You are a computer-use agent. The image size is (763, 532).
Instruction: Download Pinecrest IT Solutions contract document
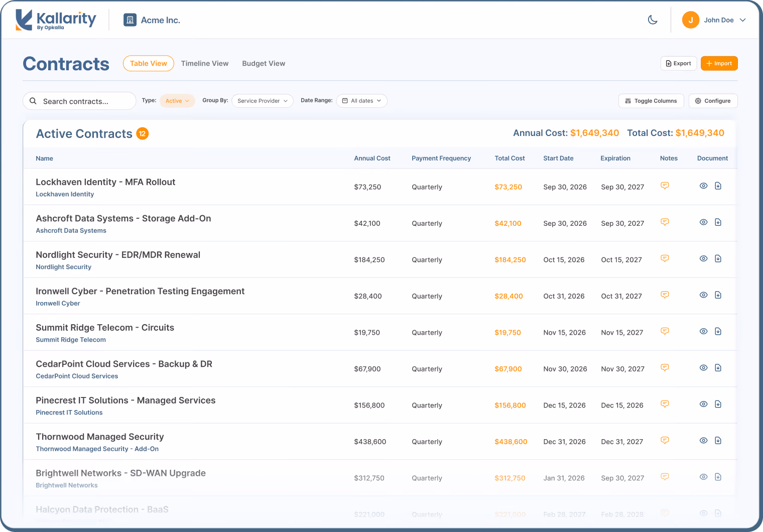click(x=718, y=404)
